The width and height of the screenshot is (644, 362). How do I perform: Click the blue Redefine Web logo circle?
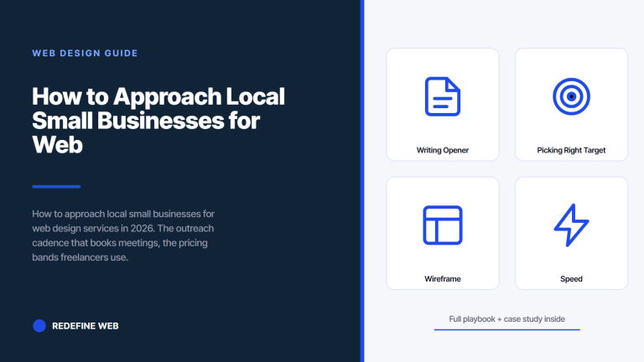pos(39,326)
